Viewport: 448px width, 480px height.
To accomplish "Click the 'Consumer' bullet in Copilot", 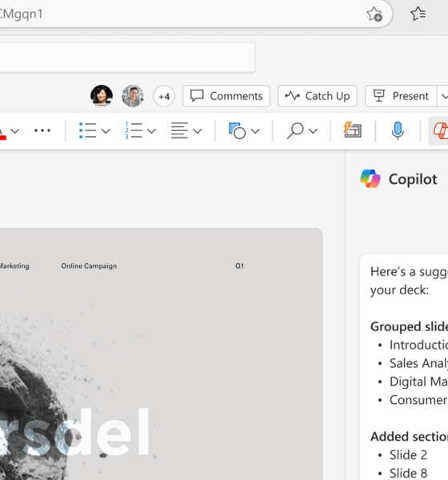I will click(418, 400).
